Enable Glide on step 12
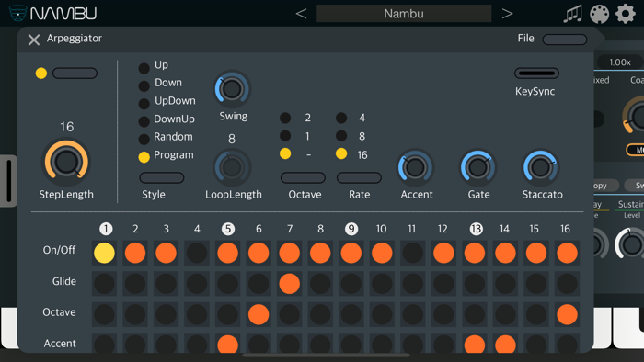This screenshot has height=362, width=644. (443, 284)
